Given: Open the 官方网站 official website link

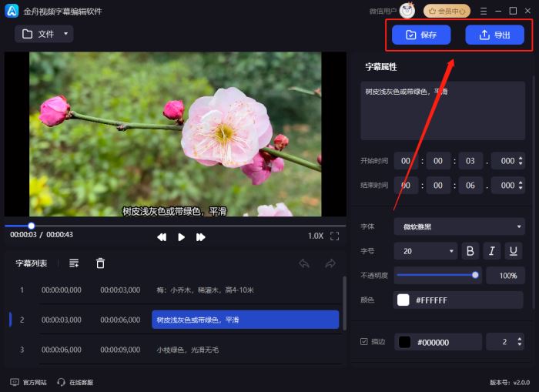Looking at the screenshot, I should (x=28, y=382).
